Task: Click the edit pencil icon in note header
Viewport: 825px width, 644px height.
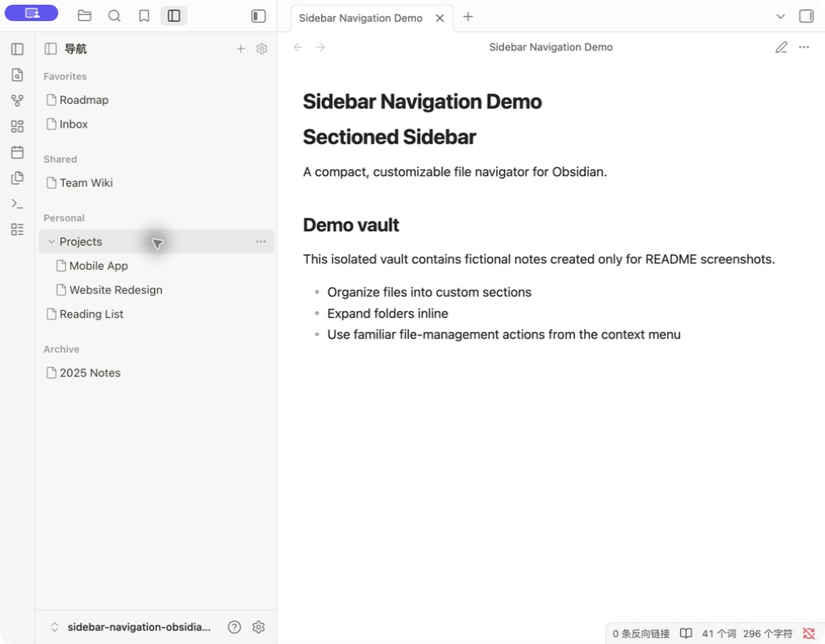Action: coord(781,47)
